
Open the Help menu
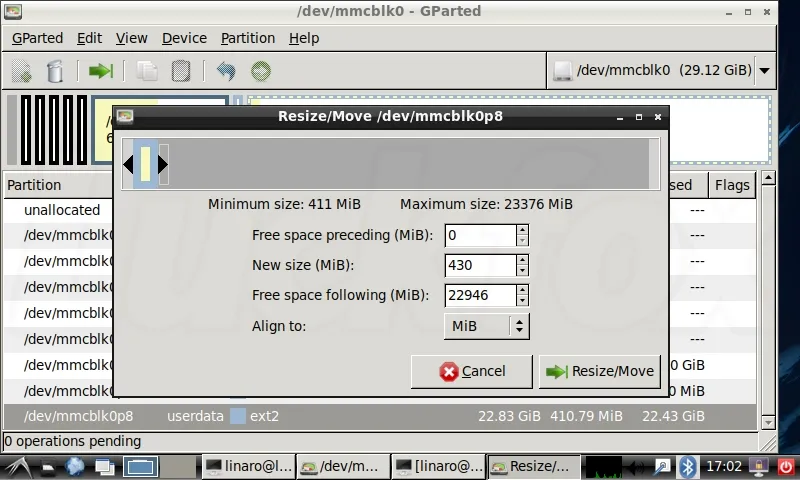click(x=304, y=38)
